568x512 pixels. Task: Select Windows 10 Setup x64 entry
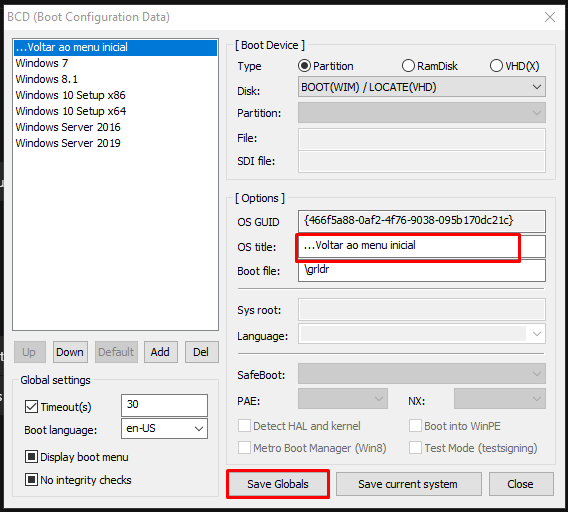[115, 111]
